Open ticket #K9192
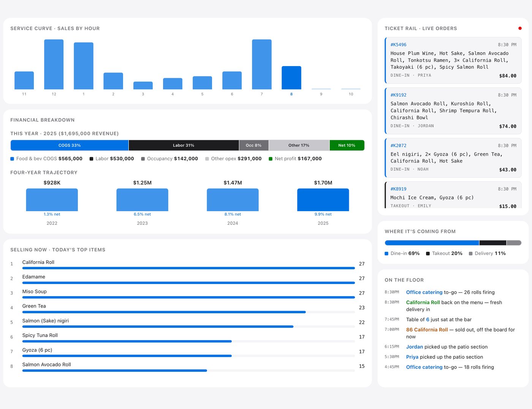The image size is (532, 409). tap(453, 111)
